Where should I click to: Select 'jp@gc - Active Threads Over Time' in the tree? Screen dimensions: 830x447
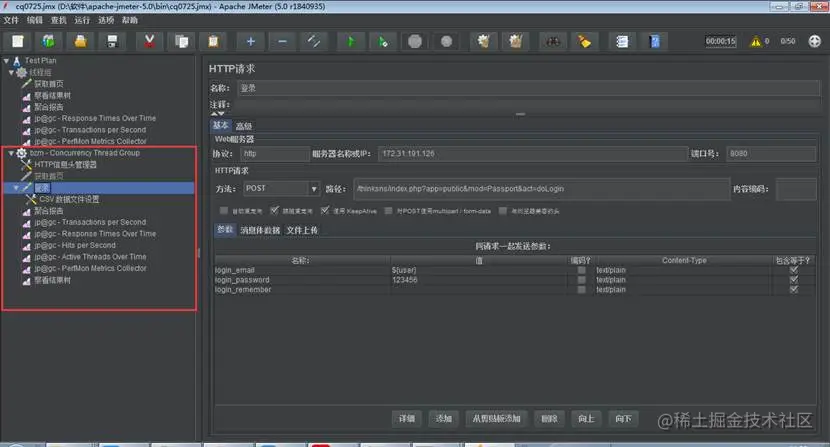click(x=90, y=257)
